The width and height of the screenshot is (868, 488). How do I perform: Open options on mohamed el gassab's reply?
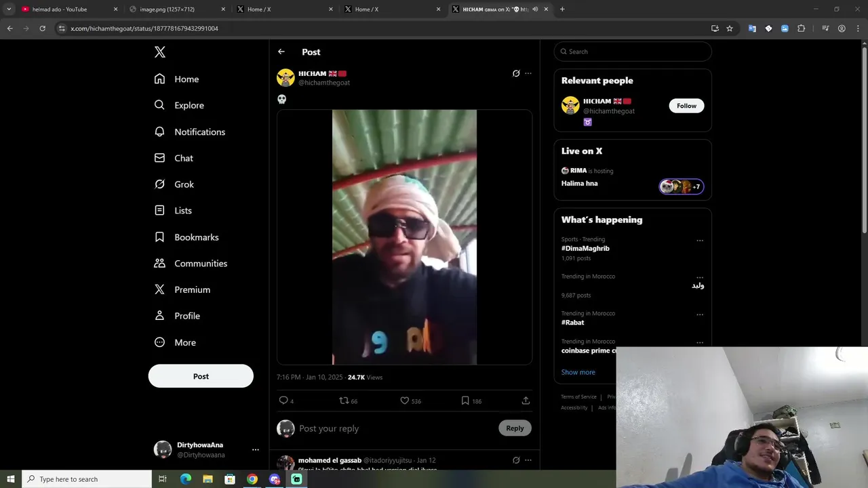click(528, 460)
